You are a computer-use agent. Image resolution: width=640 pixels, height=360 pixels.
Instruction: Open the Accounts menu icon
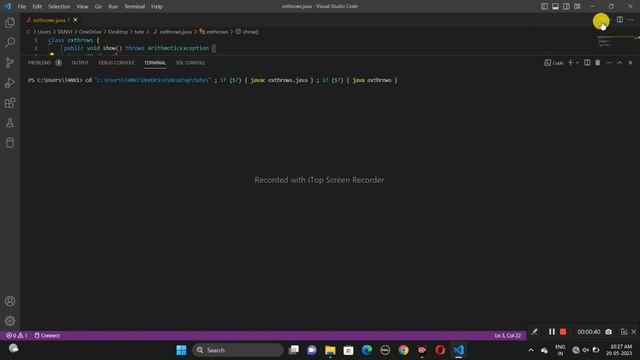(10, 301)
